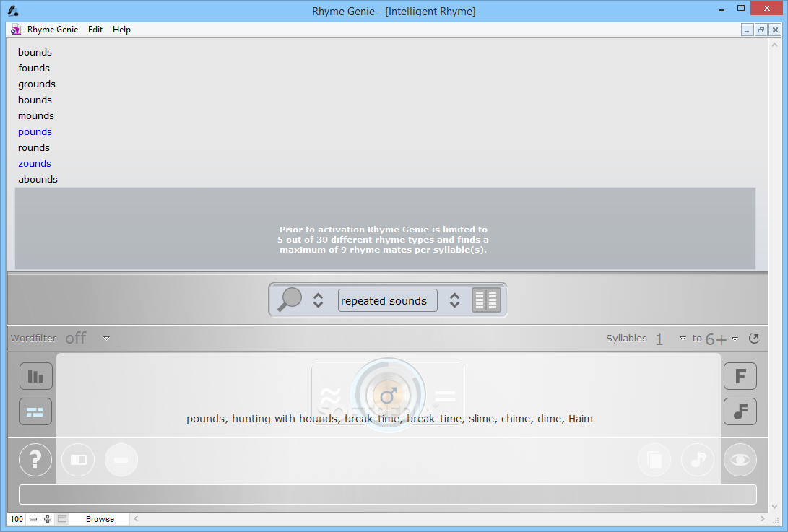Open the Help menu
The image size is (788, 532).
pyautogui.click(x=121, y=30)
